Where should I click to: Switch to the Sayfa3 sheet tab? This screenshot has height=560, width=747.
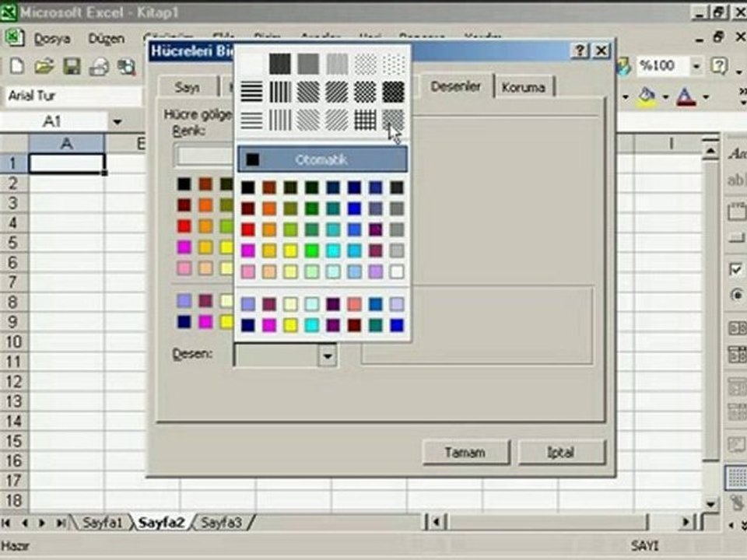click(x=221, y=523)
